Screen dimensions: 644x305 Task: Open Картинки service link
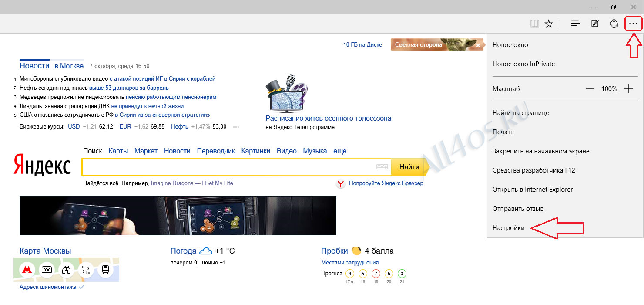[x=256, y=151]
